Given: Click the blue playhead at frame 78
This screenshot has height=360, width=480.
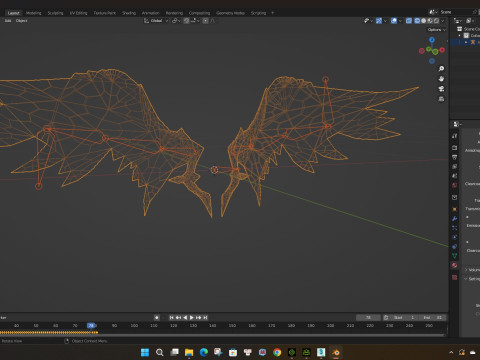Looking at the screenshot, I should coord(91,325).
